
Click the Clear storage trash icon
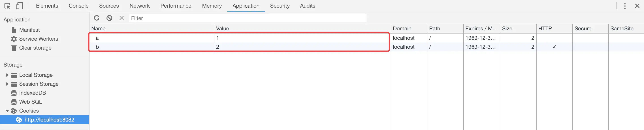[x=13, y=48]
